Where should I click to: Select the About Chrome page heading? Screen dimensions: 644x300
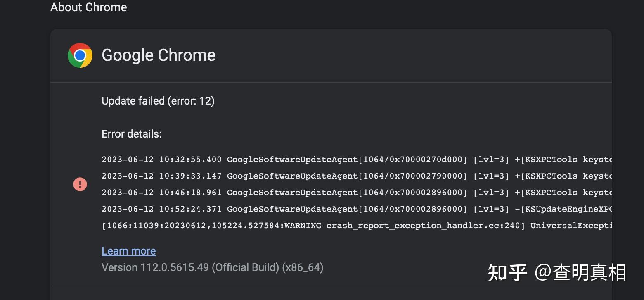[88, 7]
